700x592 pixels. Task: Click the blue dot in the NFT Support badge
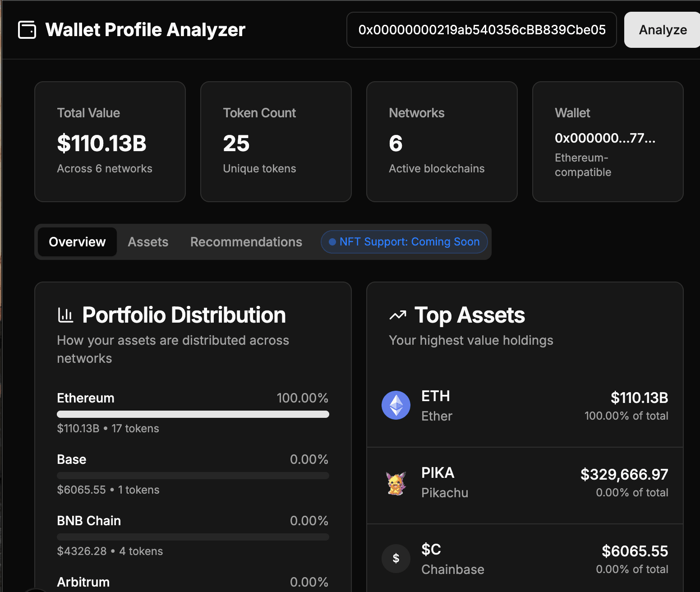(332, 242)
